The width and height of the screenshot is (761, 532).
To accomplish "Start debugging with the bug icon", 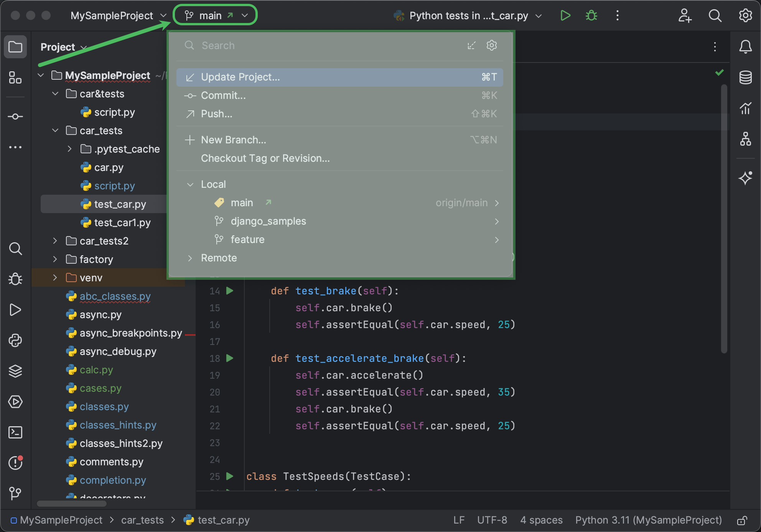I will [x=591, y=15].
